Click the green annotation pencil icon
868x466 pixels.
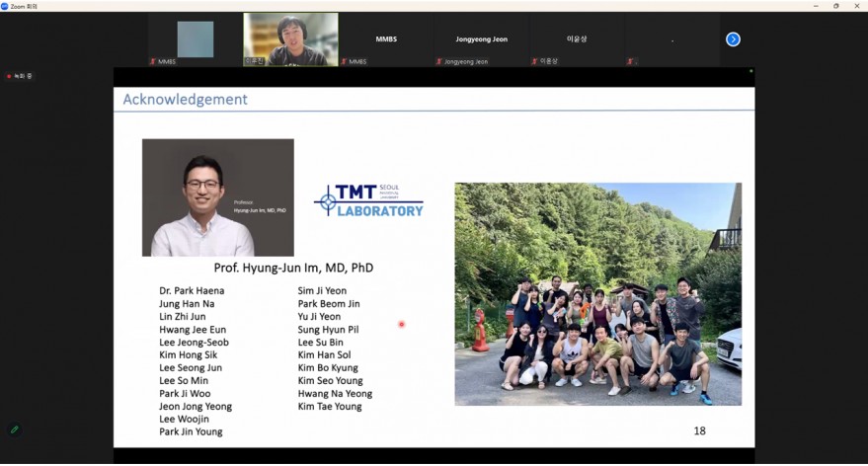(x=14, y=429)
